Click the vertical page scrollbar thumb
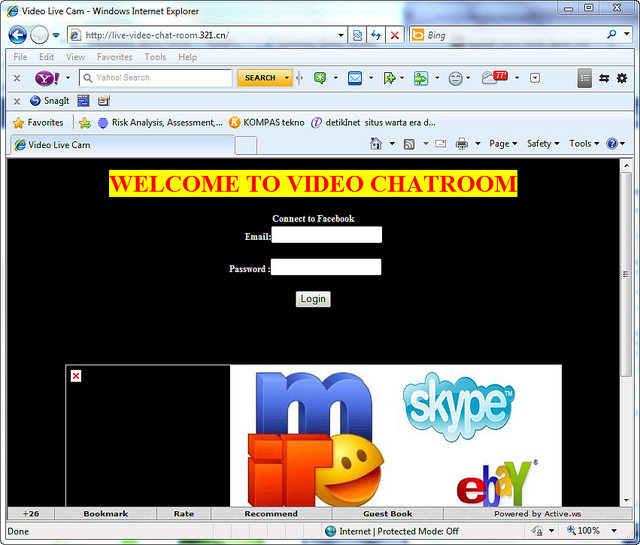The image size is (640, 545). point(626,274)
